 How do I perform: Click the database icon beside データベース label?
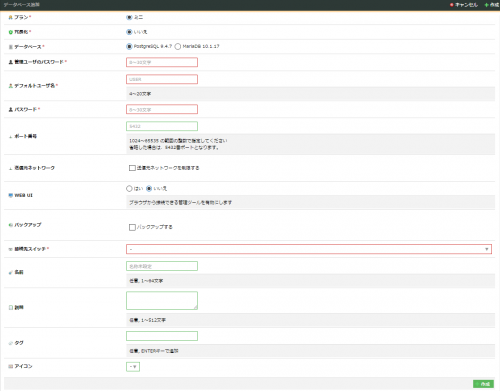click(x=10, y=47)
